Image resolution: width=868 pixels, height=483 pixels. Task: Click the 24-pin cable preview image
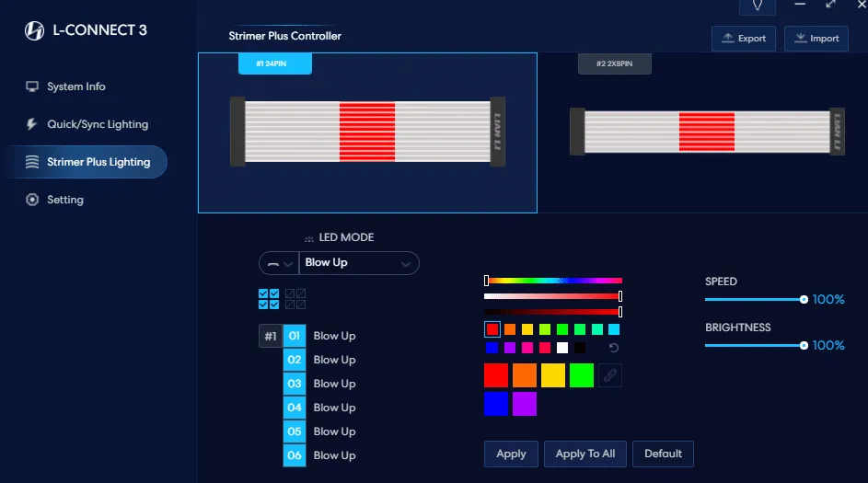point(367,132)
